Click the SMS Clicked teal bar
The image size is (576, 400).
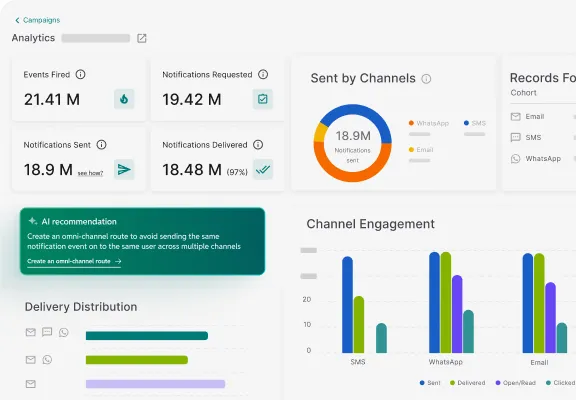tap(381, 338)
